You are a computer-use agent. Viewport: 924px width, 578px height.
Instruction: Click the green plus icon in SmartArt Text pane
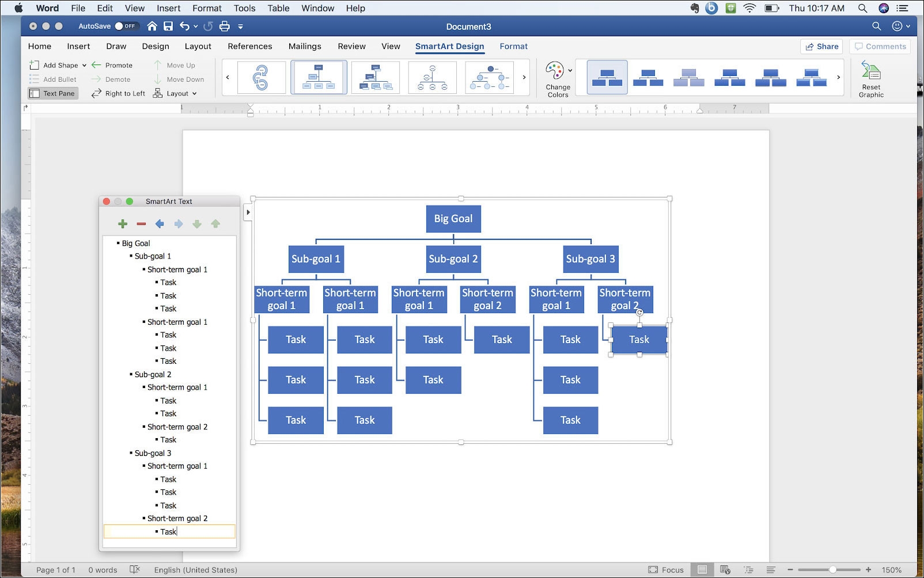pyautogui.click(x=123, y=224)
